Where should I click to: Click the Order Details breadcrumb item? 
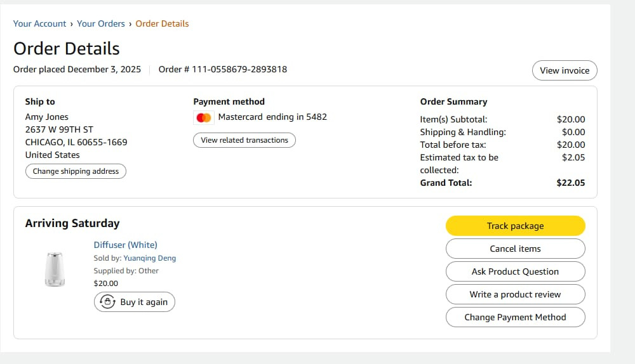click(x=162, y=23)
